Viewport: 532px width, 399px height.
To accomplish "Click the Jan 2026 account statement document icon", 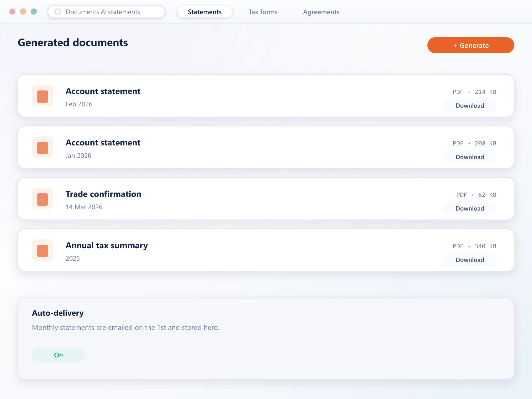I will coord(43,147).
